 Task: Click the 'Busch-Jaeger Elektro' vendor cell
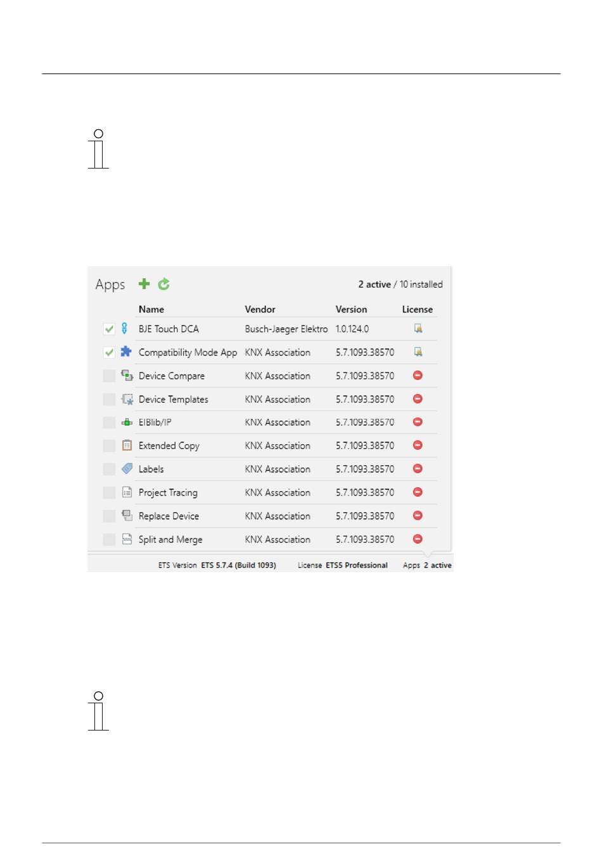click(286, 329)
